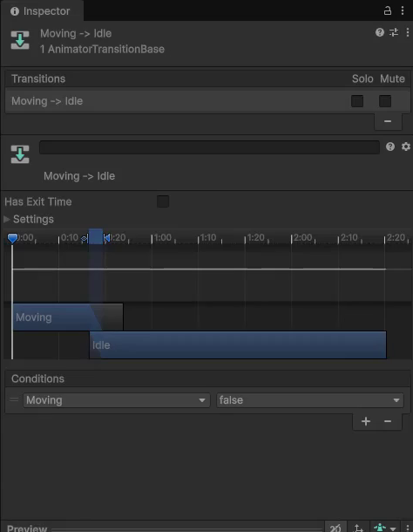Add a new condition with plus button

366,422
